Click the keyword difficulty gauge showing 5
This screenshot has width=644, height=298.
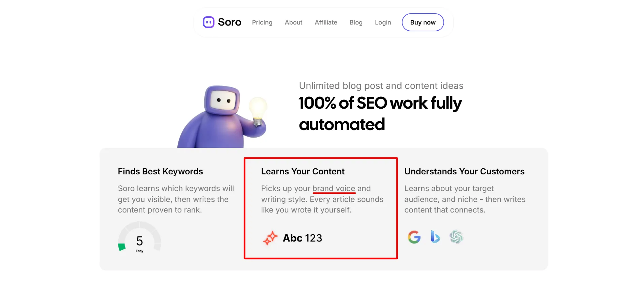coord(140,238)
